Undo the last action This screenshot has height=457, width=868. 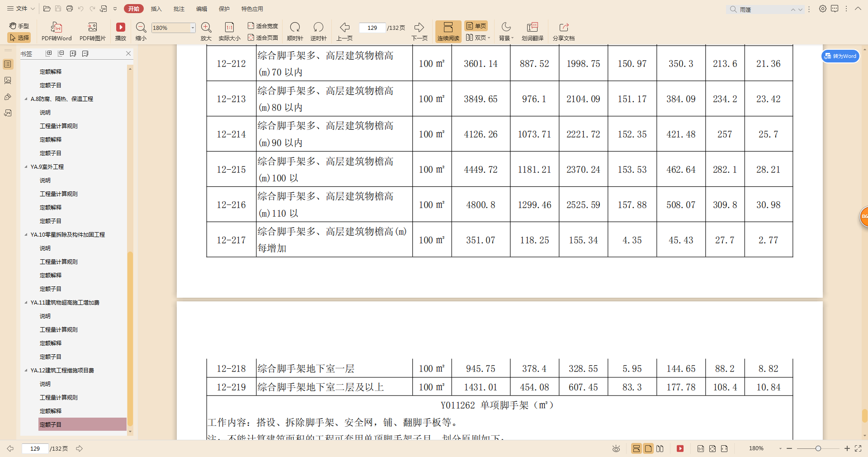point(81,9)
